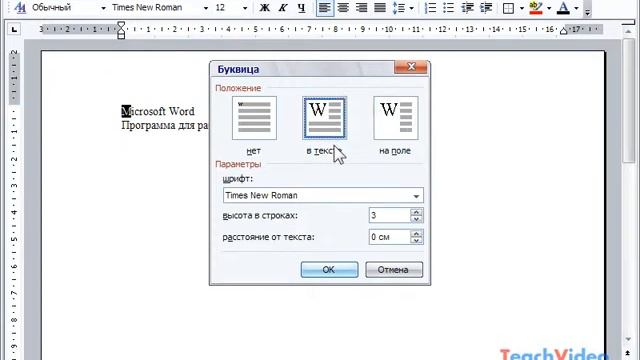
Task: Toggle bold (Ж) formatting
Action: click(264, 8)
